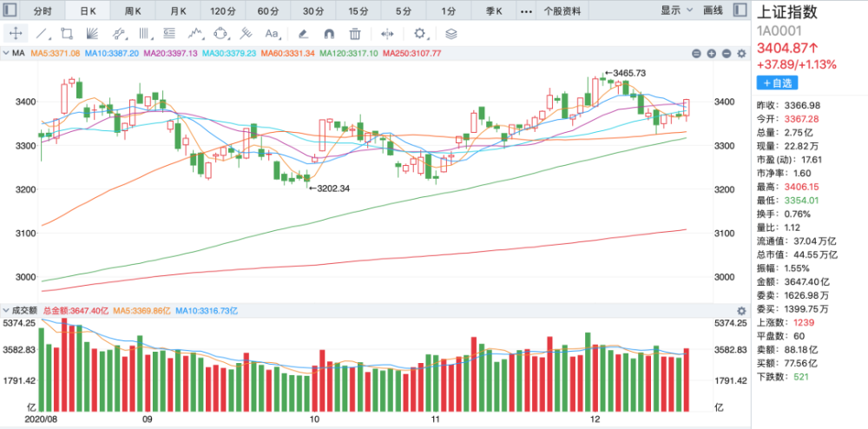Open the 显示 display dropdown
This screenshot has height=429, width=868.
click(x=676, y=11)
